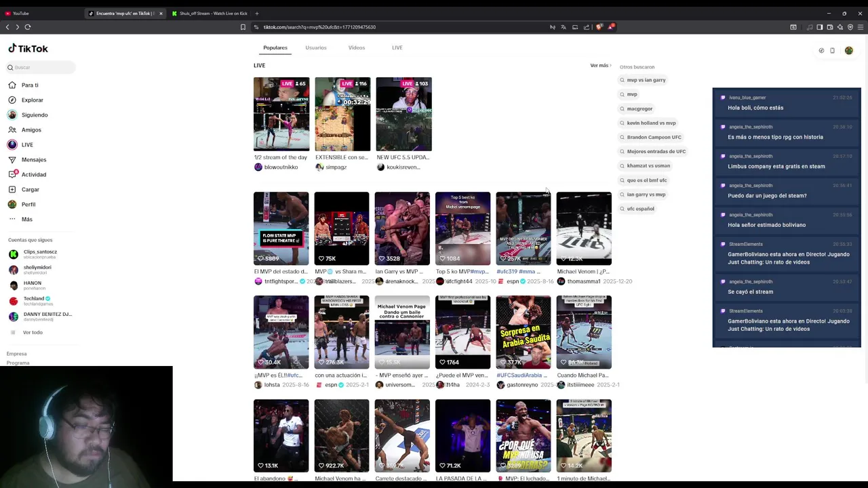Click the address bar URL
The width and height of the screenshot is (868, 488).
click(319, 27)
